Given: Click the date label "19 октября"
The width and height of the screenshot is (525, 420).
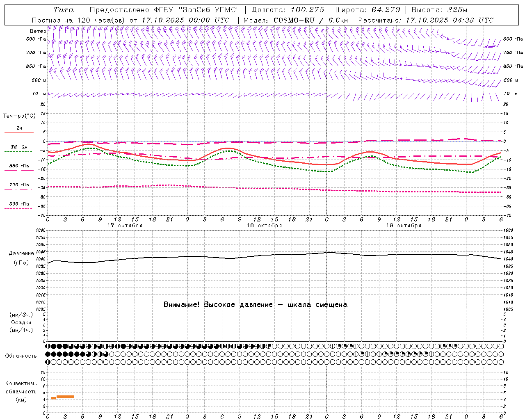Looking at the screenshot, I should [x=404, y=226].
